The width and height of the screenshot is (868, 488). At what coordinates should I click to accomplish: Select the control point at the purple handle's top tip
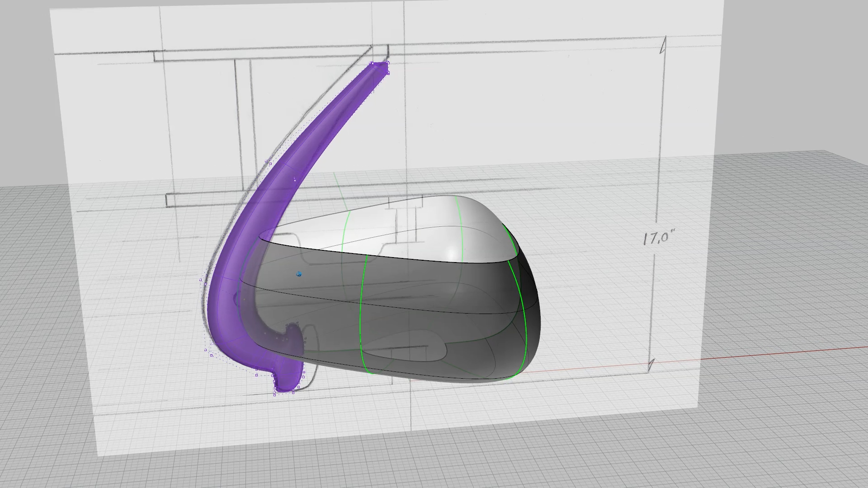(x=388, y=62)
